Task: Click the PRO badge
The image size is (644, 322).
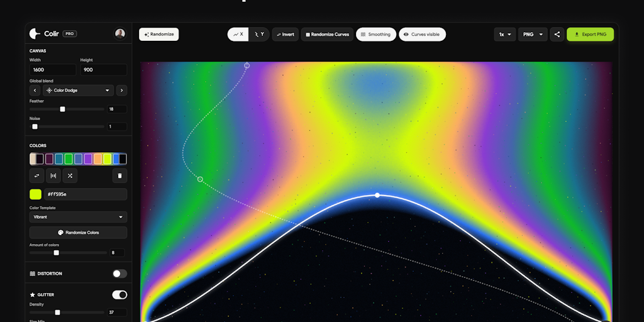Action: click(x=70, y=34)
